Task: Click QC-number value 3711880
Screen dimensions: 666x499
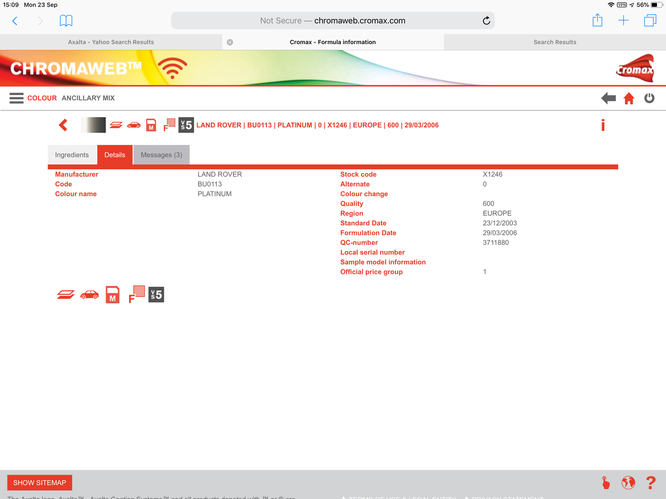Action: coord(496,242)
